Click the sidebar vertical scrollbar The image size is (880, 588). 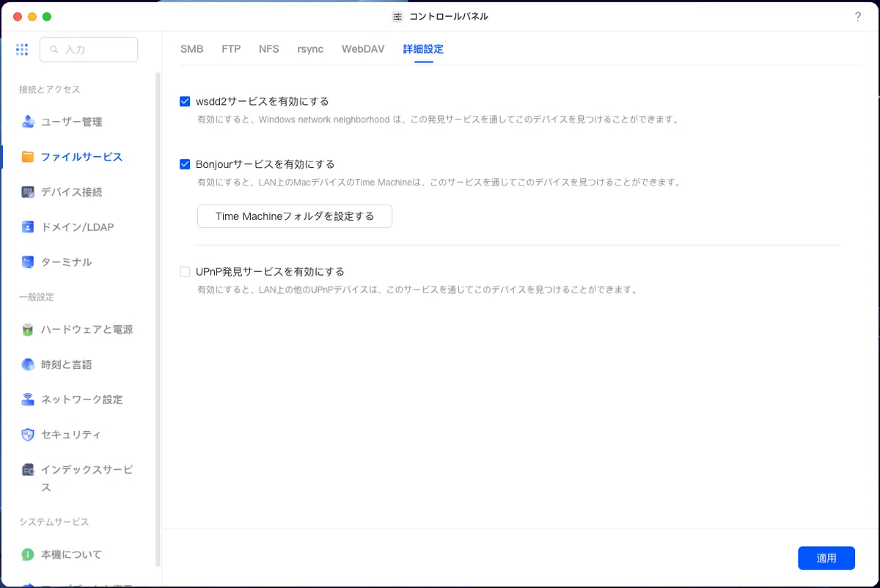pyautogui.click(x=158, y=319)
